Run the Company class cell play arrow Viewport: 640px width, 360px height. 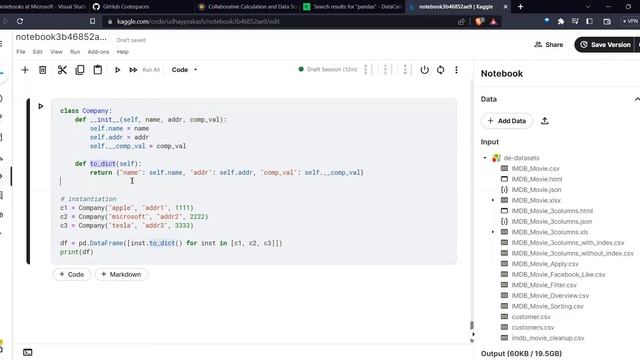[x=40, y=106]
